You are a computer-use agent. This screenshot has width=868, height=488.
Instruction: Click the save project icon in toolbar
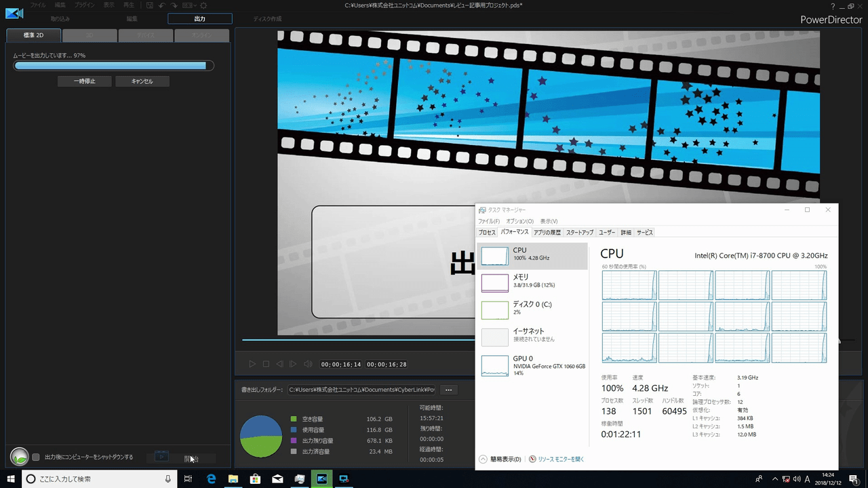click(150, 5)
